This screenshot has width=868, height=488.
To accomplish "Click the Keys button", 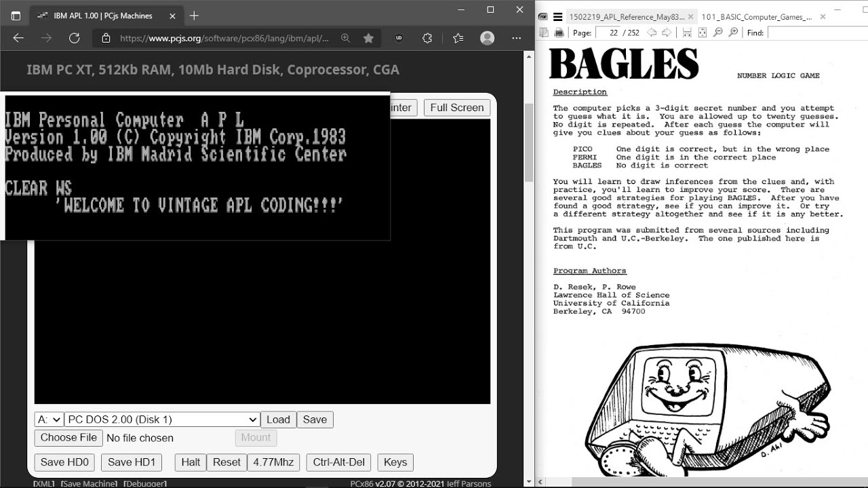I will 395,462.
